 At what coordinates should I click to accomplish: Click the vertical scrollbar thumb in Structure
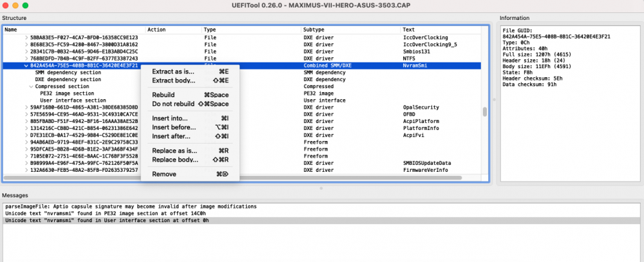point(485,112)
